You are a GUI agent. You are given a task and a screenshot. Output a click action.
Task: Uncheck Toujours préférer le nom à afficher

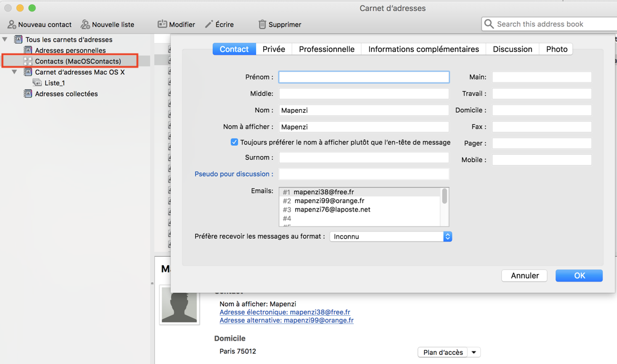click(234, 142)
